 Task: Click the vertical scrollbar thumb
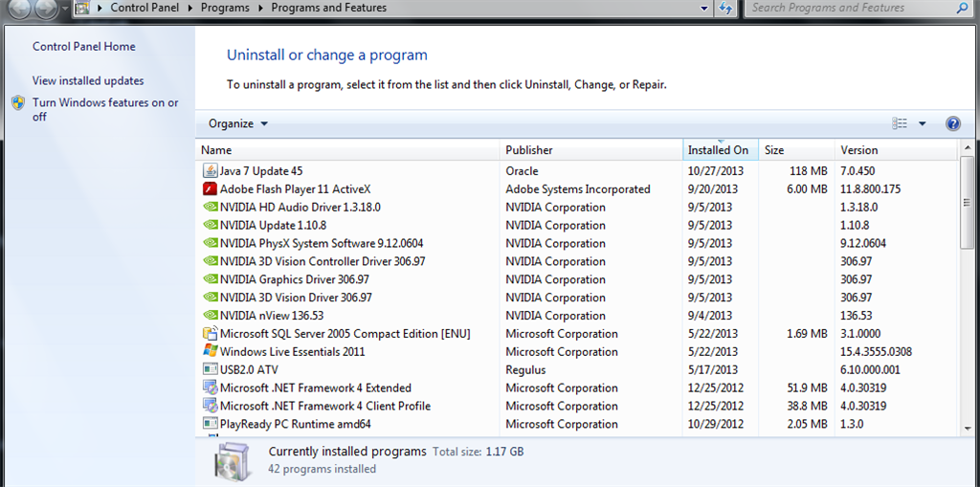968,202
